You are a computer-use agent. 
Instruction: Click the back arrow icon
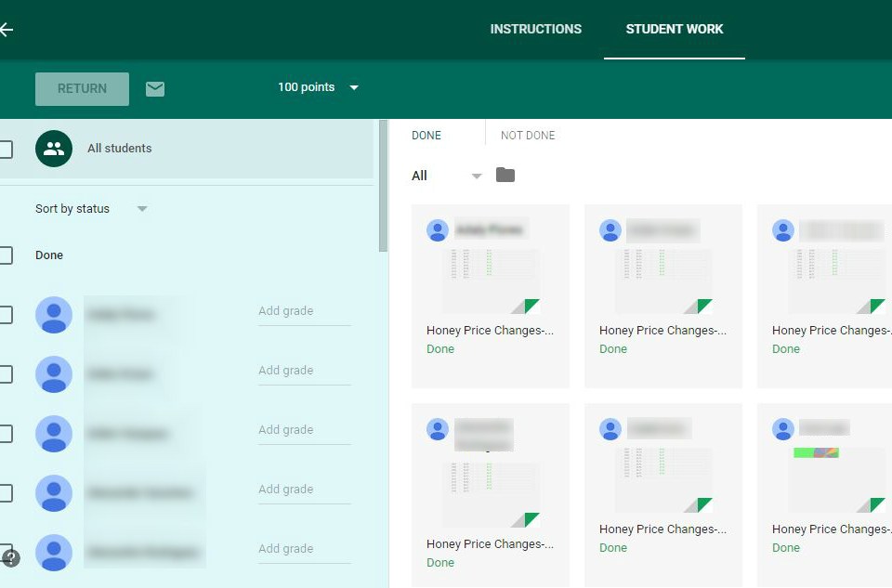click(7, 30)
